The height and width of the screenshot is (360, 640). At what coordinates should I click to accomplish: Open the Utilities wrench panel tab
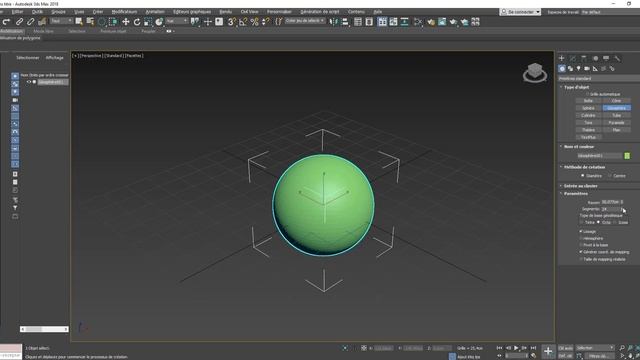click(617, 58)
